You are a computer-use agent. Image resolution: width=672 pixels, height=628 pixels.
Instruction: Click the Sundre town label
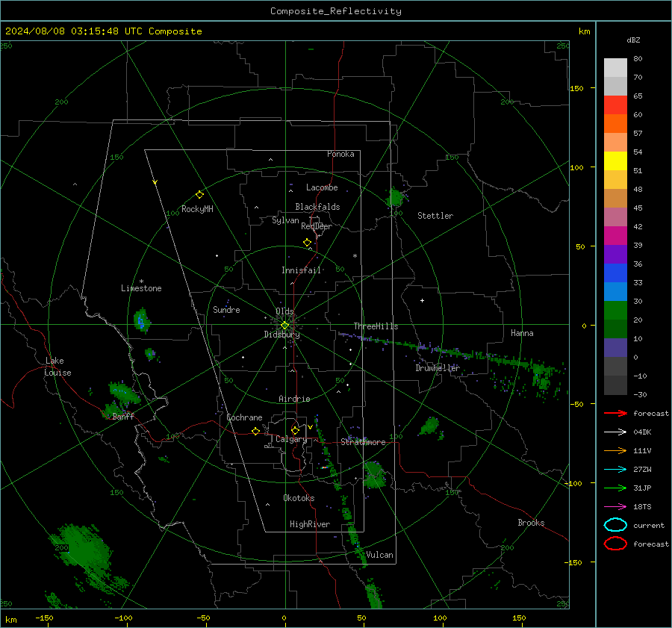coord(226,310)
